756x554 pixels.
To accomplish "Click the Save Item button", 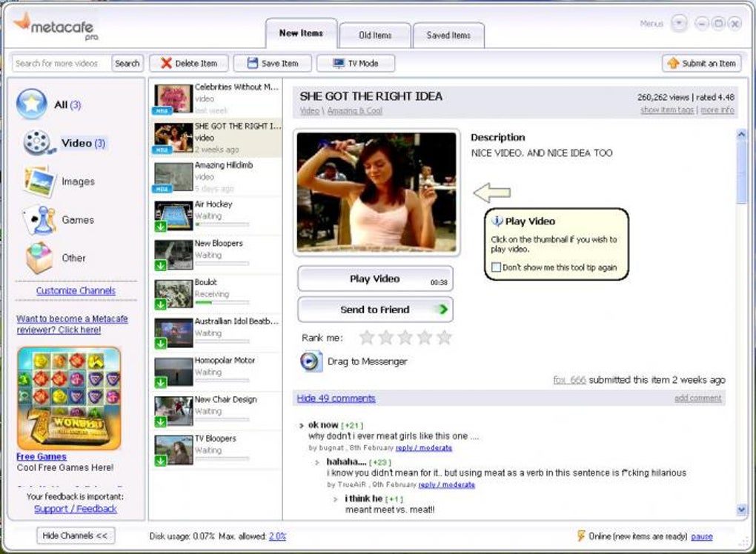I will click(273, 63).
